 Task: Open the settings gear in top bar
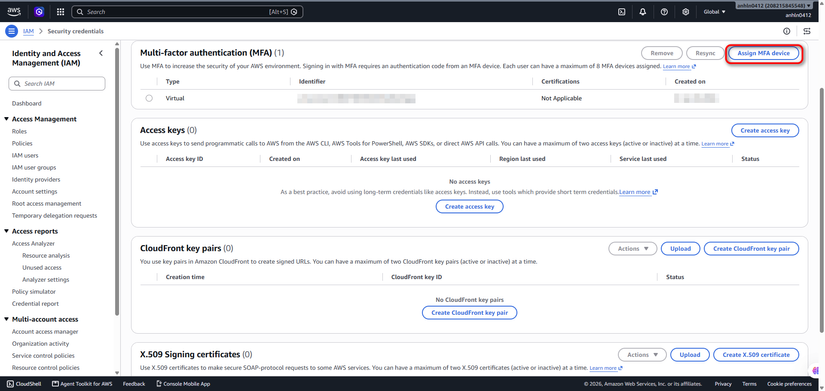click(x=686, y=12)
